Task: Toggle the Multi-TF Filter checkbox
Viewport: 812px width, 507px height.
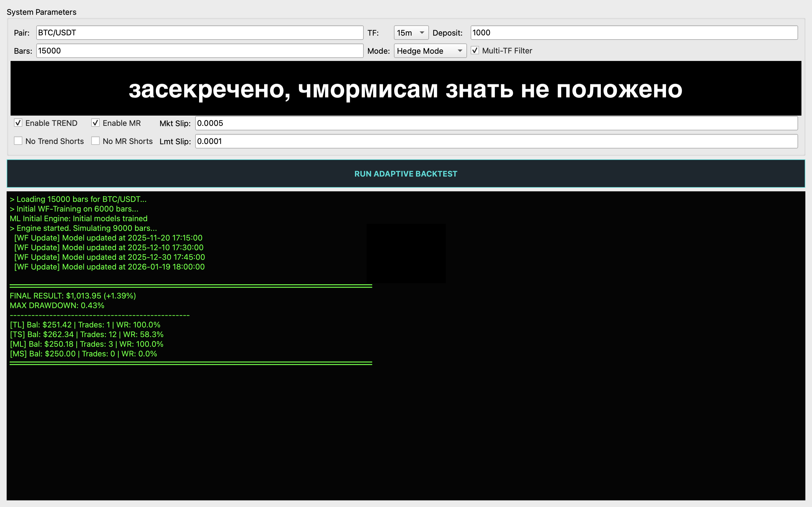Action: coord(475,51)
